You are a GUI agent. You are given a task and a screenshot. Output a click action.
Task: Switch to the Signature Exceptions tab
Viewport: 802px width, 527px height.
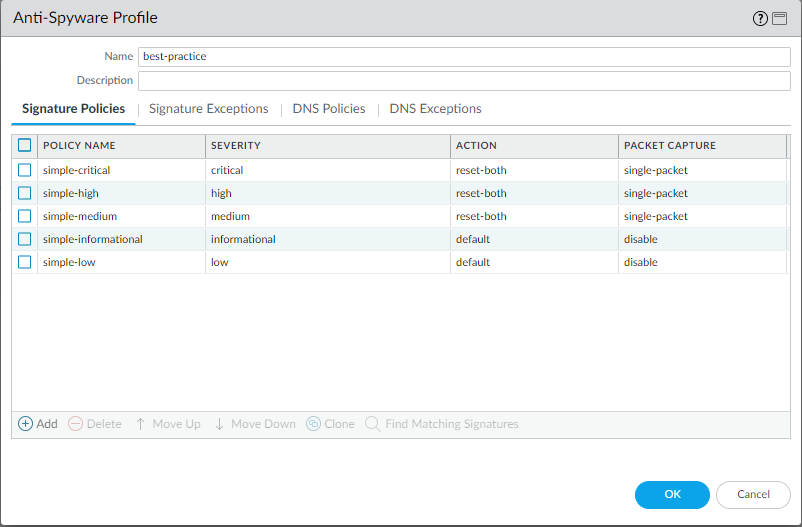point(208,108)
